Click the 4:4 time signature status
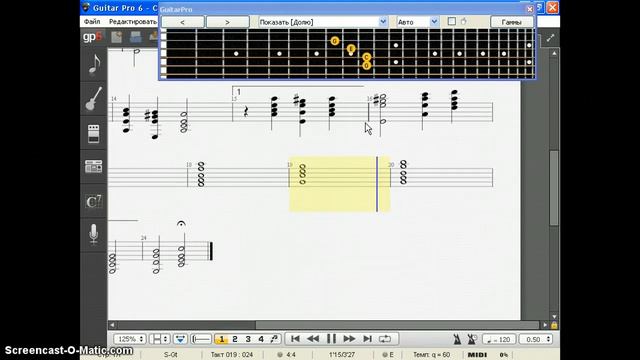This screenshot has width=640, height=360. coord(291,355)
